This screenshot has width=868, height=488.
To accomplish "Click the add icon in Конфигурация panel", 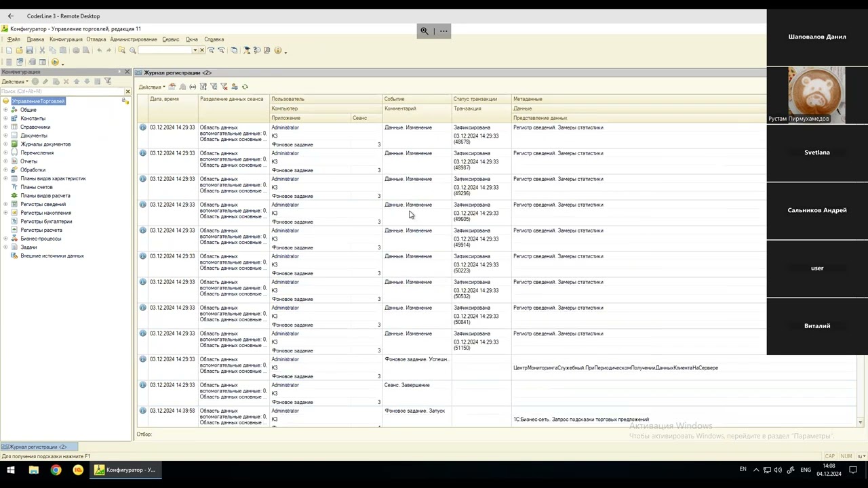I will click(x=35, y=81).
